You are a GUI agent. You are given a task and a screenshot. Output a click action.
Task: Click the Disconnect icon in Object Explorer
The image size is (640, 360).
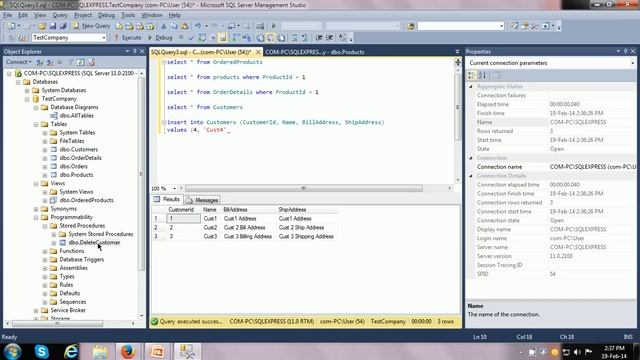pyautogui.click(x=50, y=62)
